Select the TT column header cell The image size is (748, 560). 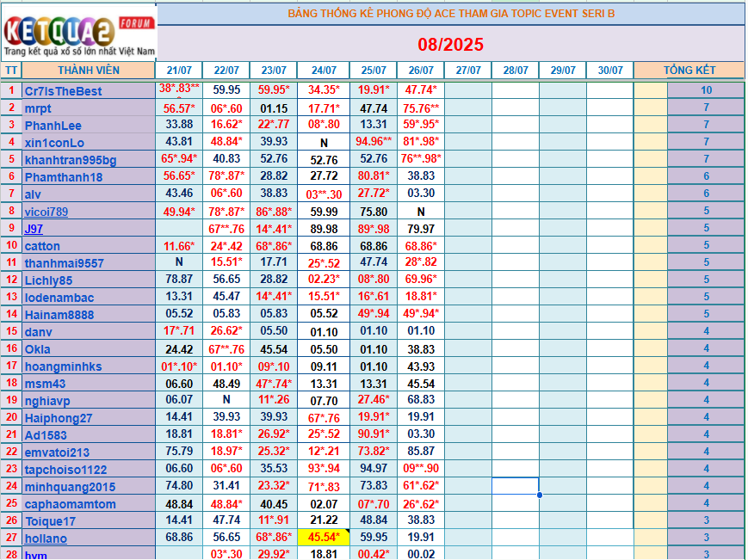(11, 71)
